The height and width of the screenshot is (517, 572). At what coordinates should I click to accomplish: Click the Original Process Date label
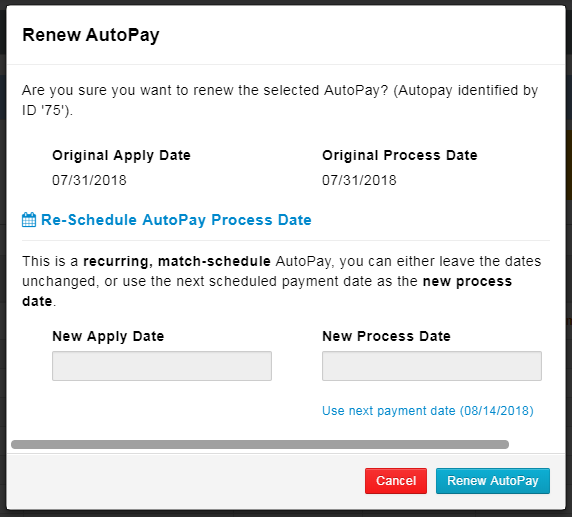400,155
